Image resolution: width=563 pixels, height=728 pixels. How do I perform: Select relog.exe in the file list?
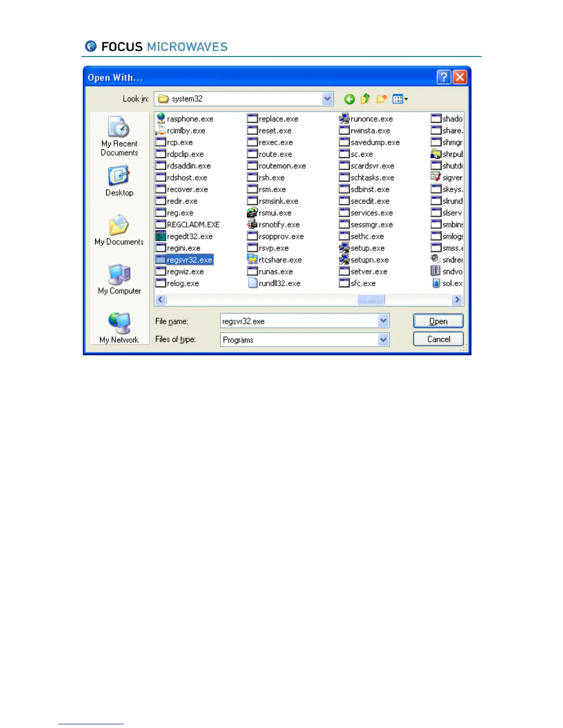tap(178, 283)
